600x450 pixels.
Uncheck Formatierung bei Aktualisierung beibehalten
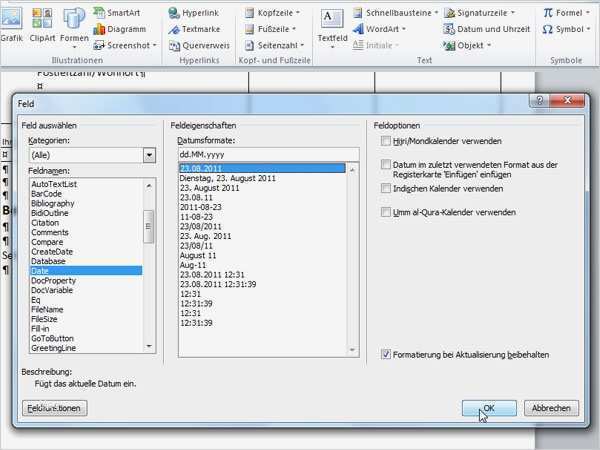(386, 354)
